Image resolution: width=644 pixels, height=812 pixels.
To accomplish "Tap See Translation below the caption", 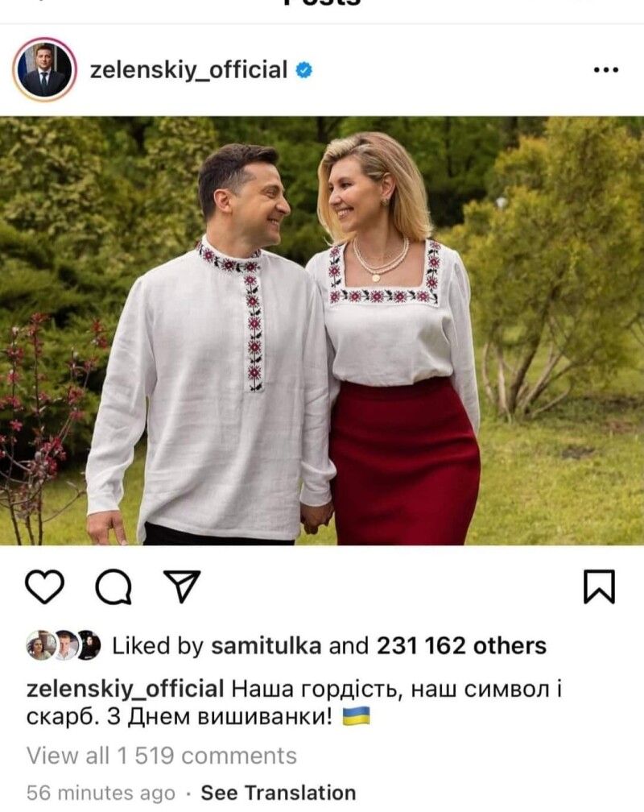I will (x=278, y=793).
